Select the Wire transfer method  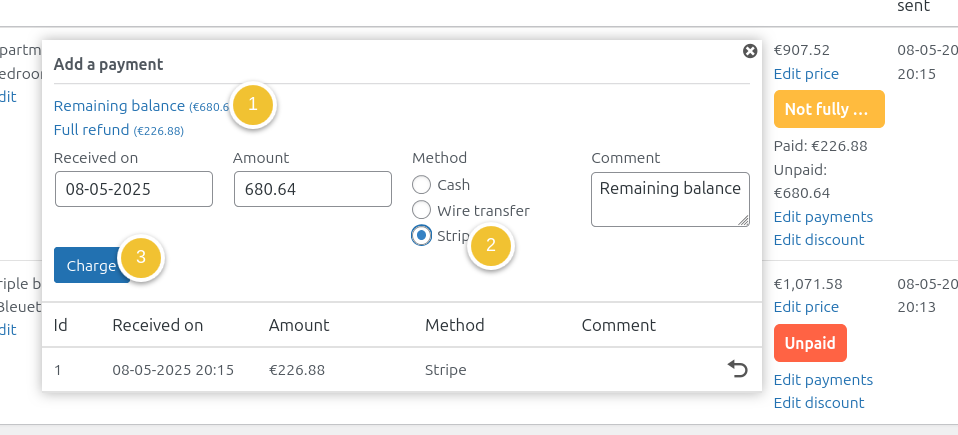(x=421, y=210)
